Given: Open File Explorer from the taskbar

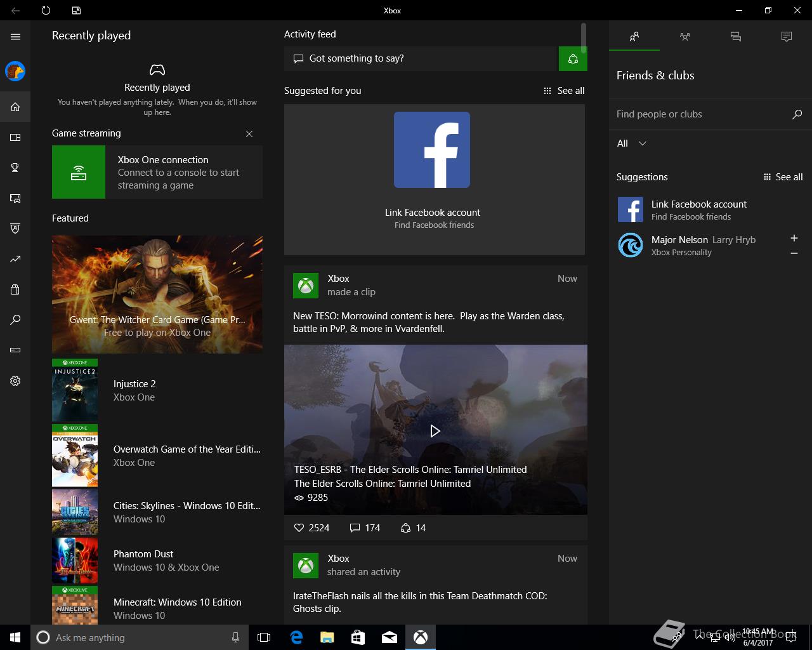Looking at the screenshot, I should (327, 637).
